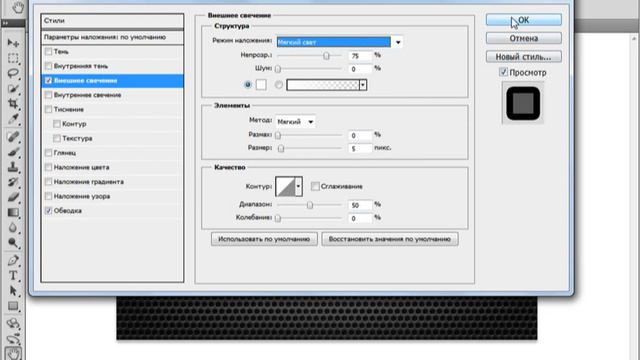Viewport: 640px width, 360px height.
Task: Select the Blur tool
Action: [x=13, y=227]
